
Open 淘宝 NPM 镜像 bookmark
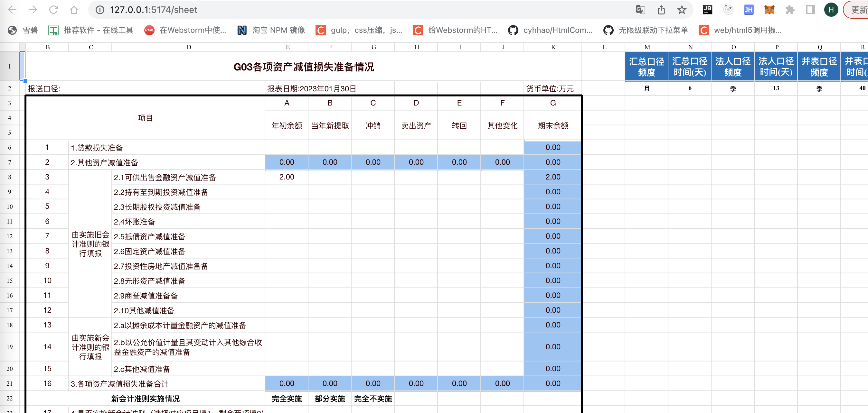[x=271, y=30]
